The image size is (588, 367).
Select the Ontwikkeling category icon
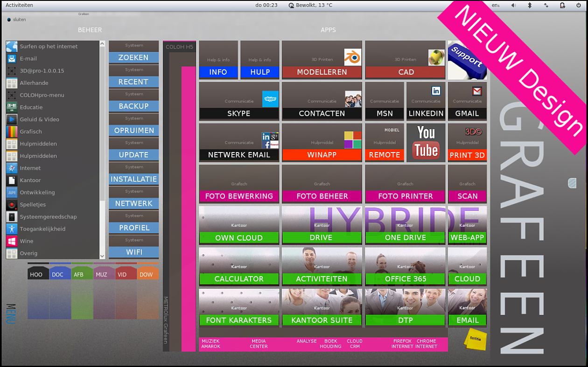pos(12,192)
